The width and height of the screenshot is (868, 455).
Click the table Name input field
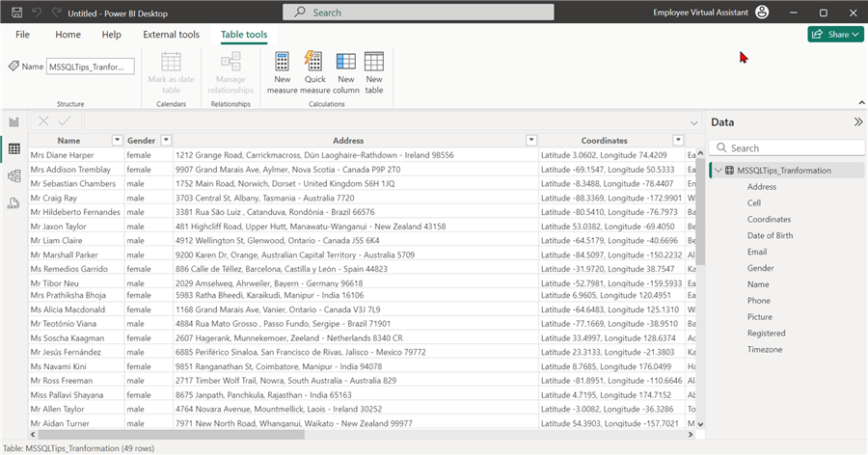91,67
